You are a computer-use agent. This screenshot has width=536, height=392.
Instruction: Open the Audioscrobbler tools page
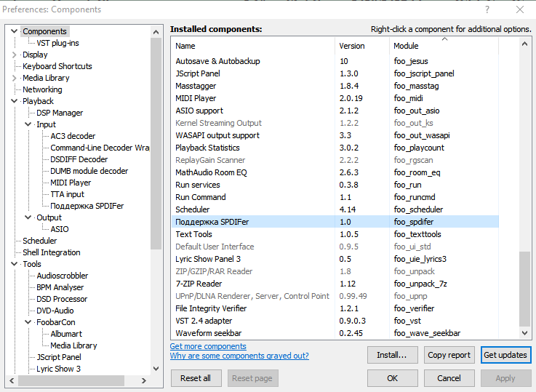[x=62, y=276]
